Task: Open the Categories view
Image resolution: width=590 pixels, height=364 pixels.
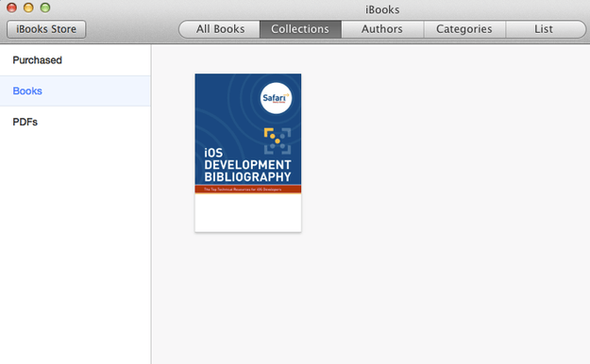Action: point(464,29)
